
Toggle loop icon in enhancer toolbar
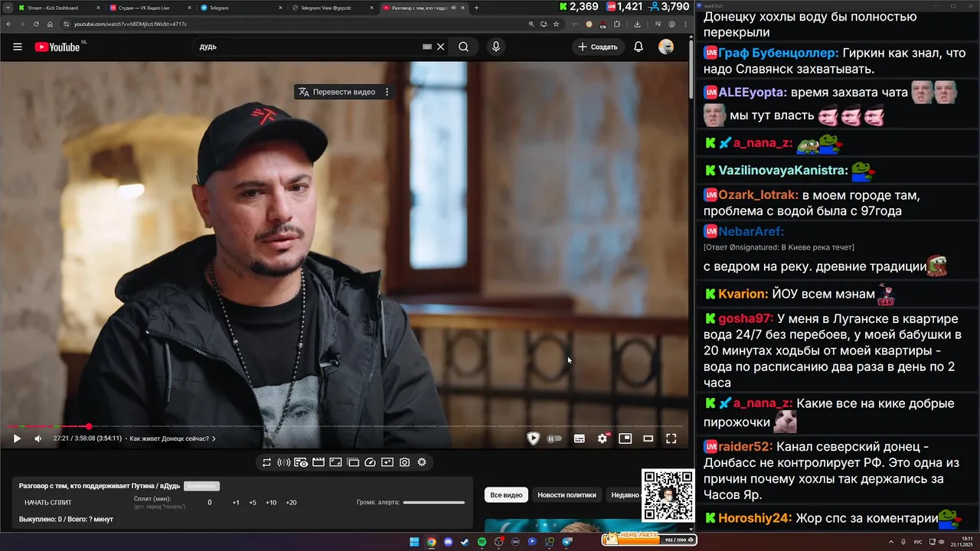coord(266,462)
